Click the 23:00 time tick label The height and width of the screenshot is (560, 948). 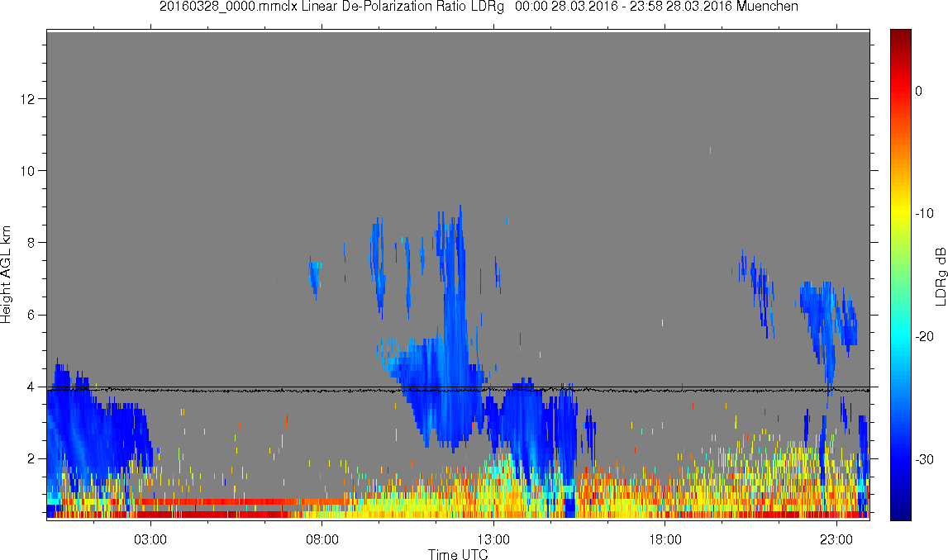(x=836, y=539)
